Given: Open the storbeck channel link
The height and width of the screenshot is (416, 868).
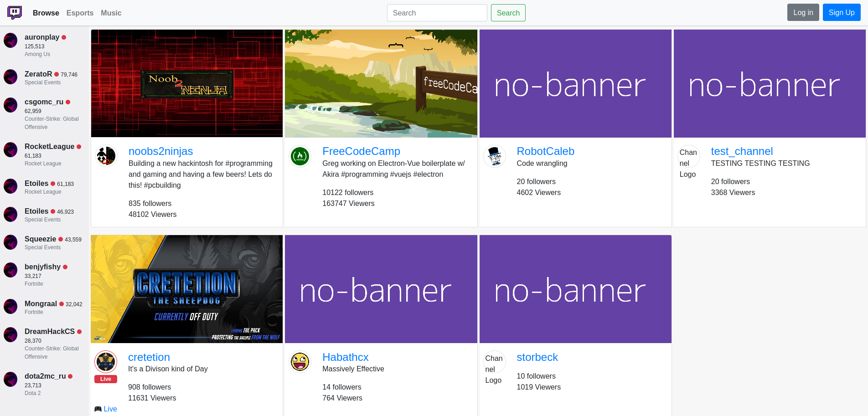Looking at the screenshot, I should pyautogui.click(x=537, y=357).
